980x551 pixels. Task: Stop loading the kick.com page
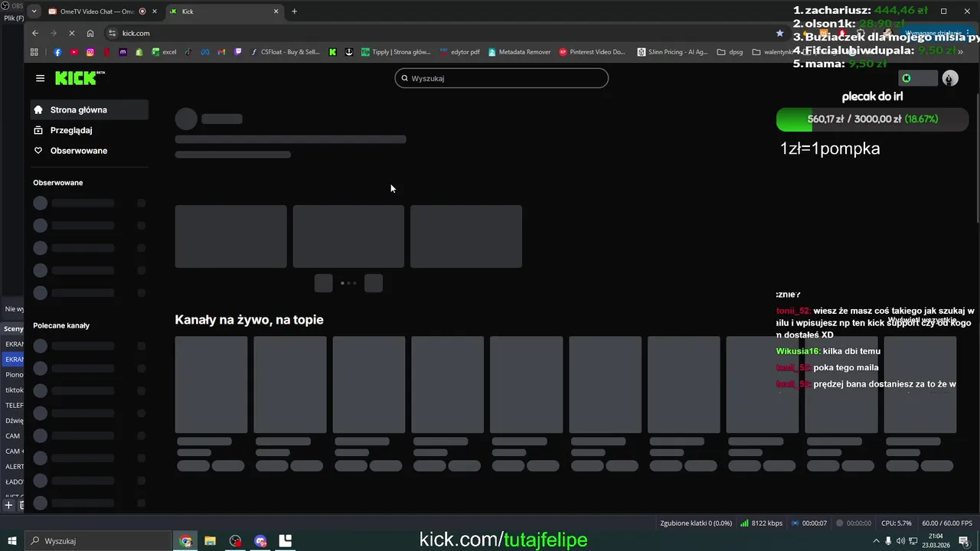(x=71, y=33)
